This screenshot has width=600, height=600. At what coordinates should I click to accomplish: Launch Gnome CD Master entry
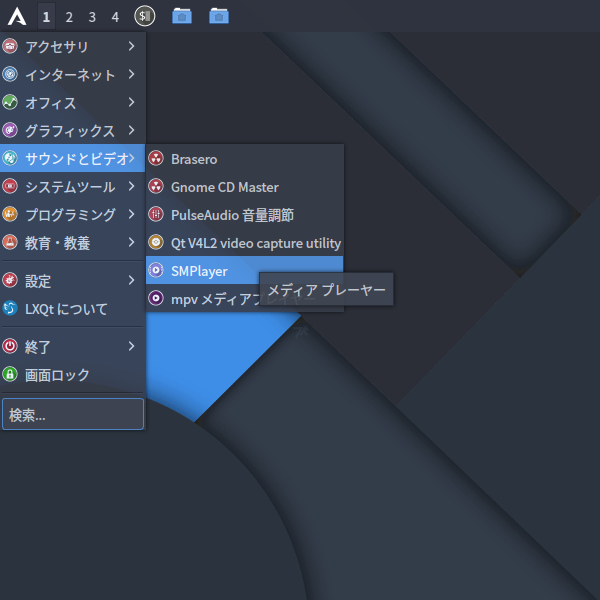[x=245, y=187]
